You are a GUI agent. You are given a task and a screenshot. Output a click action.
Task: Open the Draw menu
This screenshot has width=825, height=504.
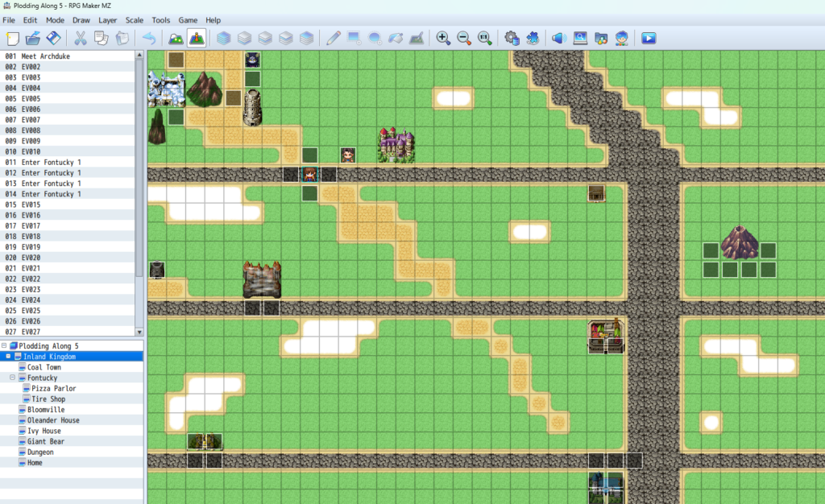81,20
